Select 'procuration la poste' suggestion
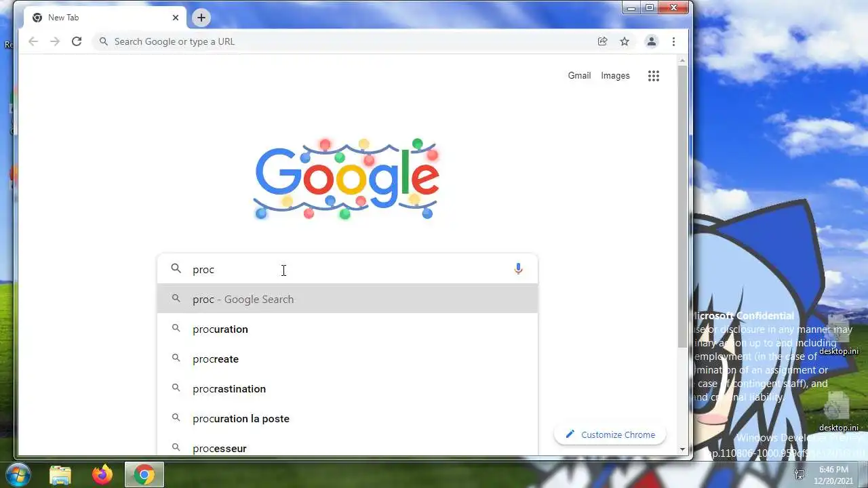This screenshot has height=488, width=868. coord(347,418)
